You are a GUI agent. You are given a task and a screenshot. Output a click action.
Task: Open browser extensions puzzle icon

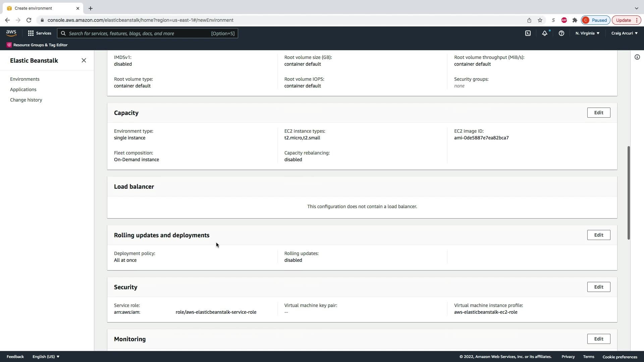pyautogui.click(x=575, y=20)
